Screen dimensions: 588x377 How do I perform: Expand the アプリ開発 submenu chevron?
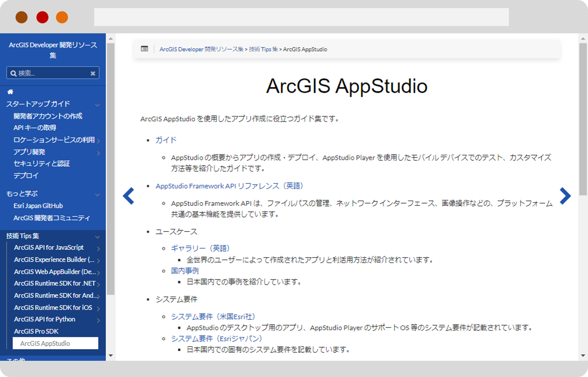[98, 153]
